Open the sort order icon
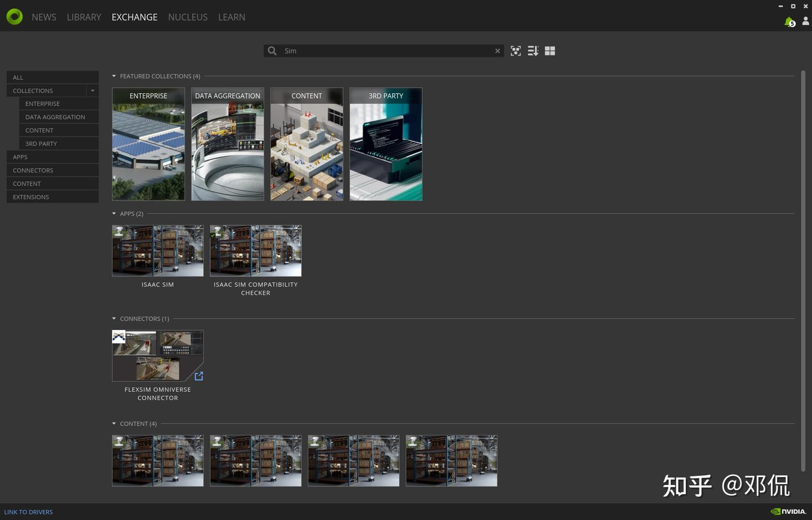 coord(533,51)
